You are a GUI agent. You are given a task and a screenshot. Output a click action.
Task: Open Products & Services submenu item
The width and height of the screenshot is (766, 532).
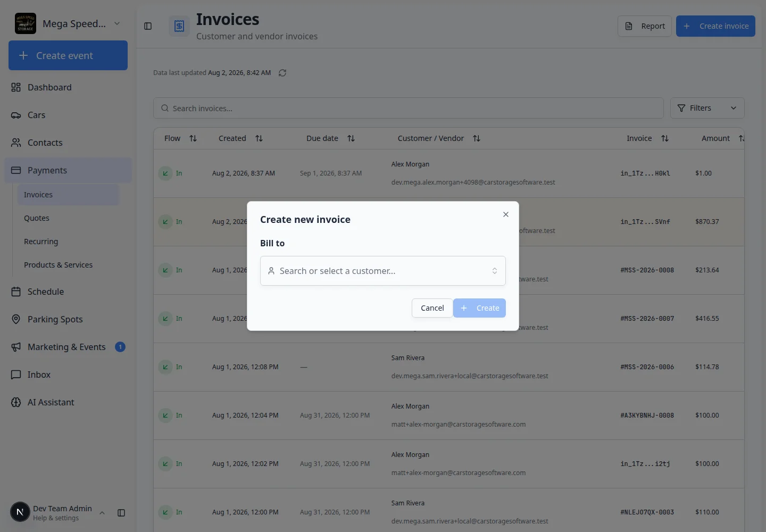(x=68, y=265)
